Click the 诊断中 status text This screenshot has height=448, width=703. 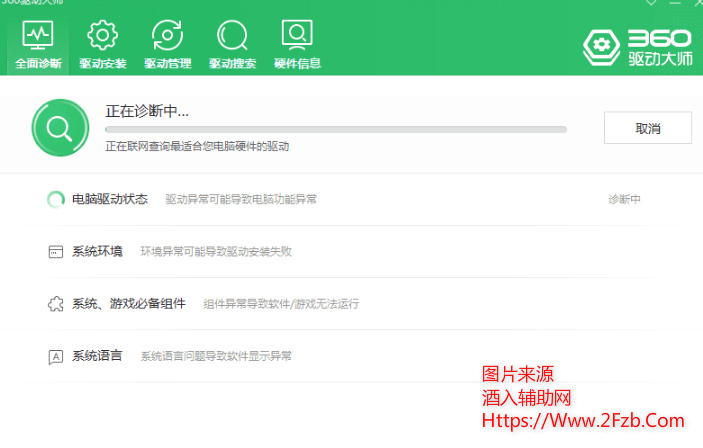tap(624, 199)
